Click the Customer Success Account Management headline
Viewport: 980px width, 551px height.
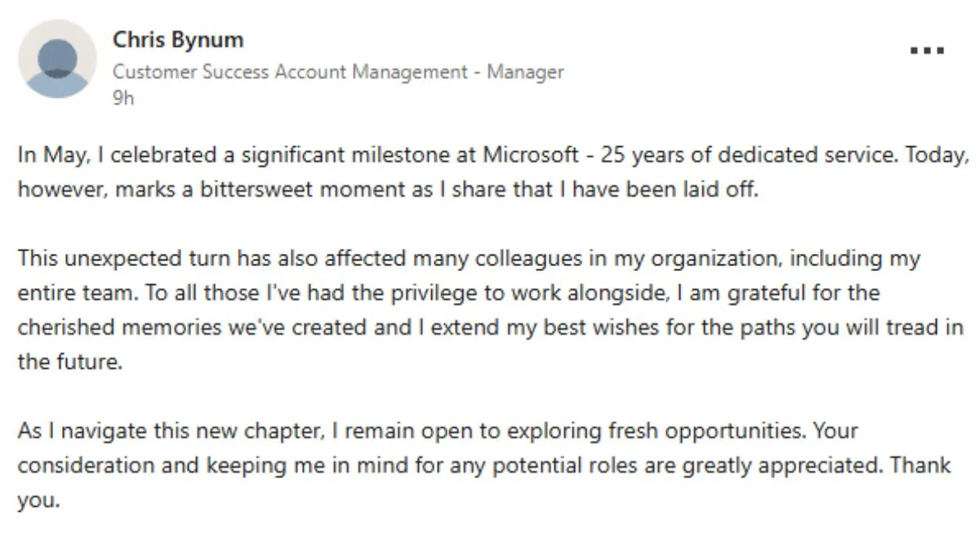pyautogui.click(x=338, y=72)
